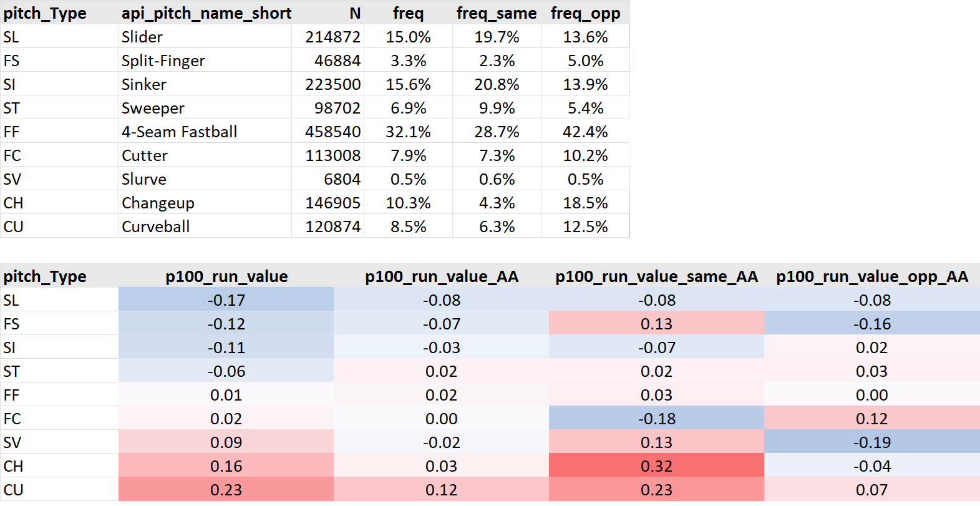Click the 18.5% Changeup freq_opp cell
980x506 pixels.
585,203
